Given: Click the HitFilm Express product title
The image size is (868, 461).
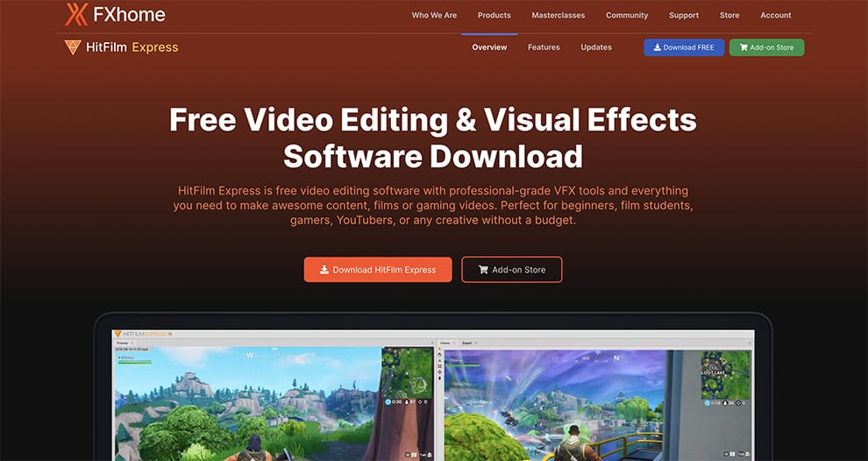Looking at the screenshot, I should coord(132,47).
